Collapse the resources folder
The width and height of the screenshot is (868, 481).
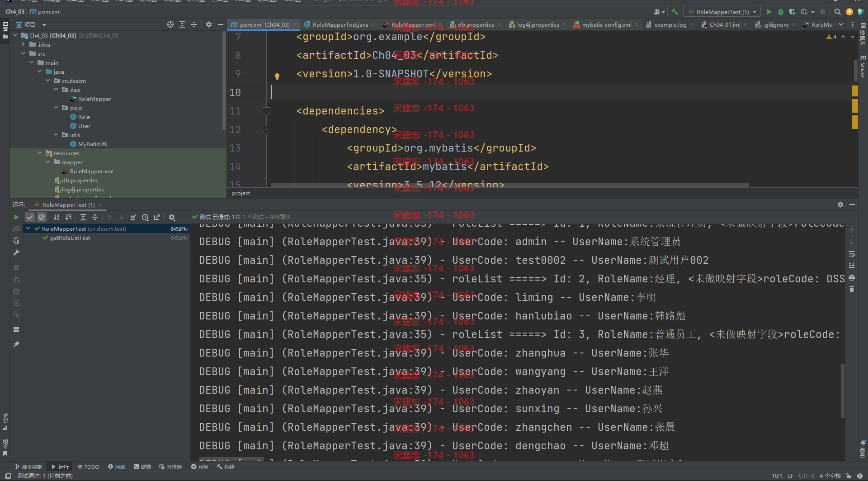point(40,153)
